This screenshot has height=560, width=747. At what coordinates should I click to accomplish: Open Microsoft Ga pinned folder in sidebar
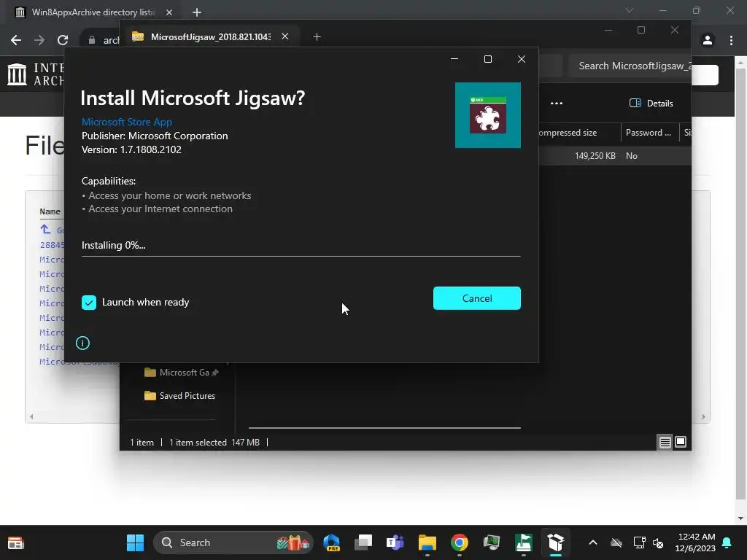tap(181, 373)
